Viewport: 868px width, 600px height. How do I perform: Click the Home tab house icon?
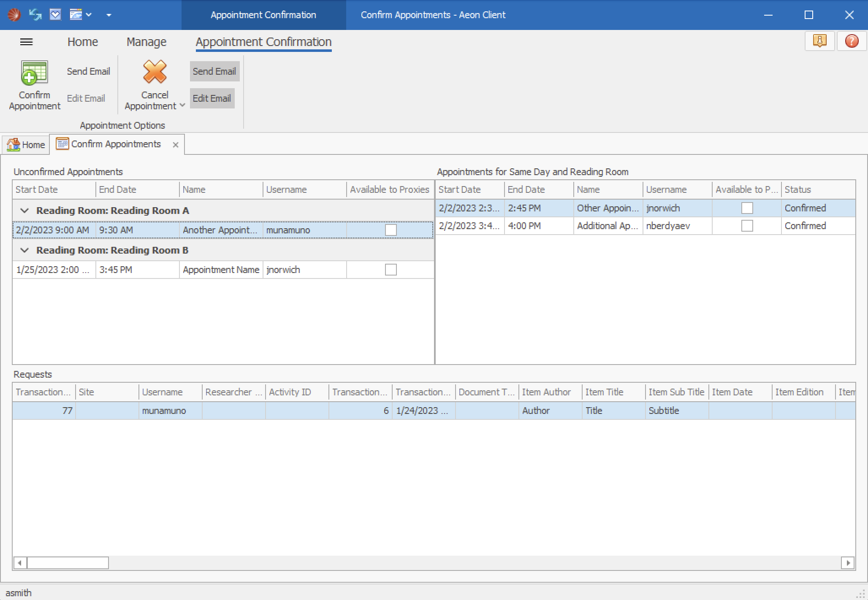tap(13, 144)
